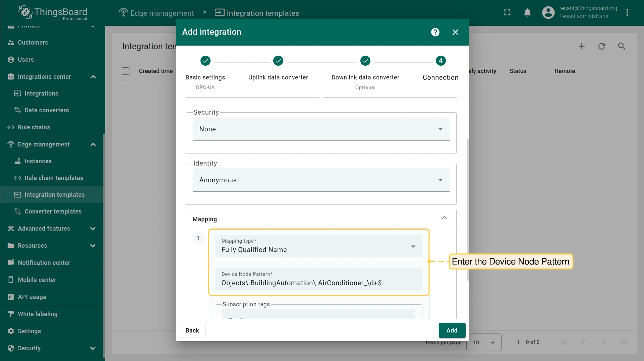
Task: Click the help question mark icon
Action: click(435, 32)
